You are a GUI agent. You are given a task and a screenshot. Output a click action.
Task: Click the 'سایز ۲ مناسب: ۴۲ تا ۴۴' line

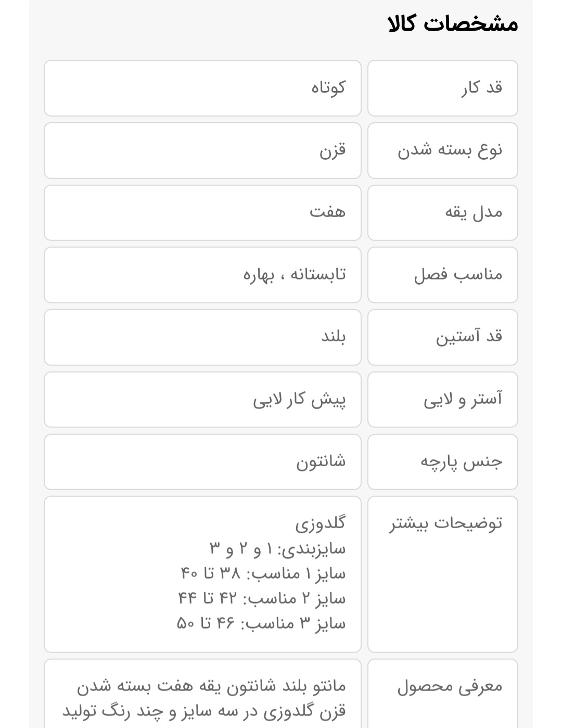(262, 598)
